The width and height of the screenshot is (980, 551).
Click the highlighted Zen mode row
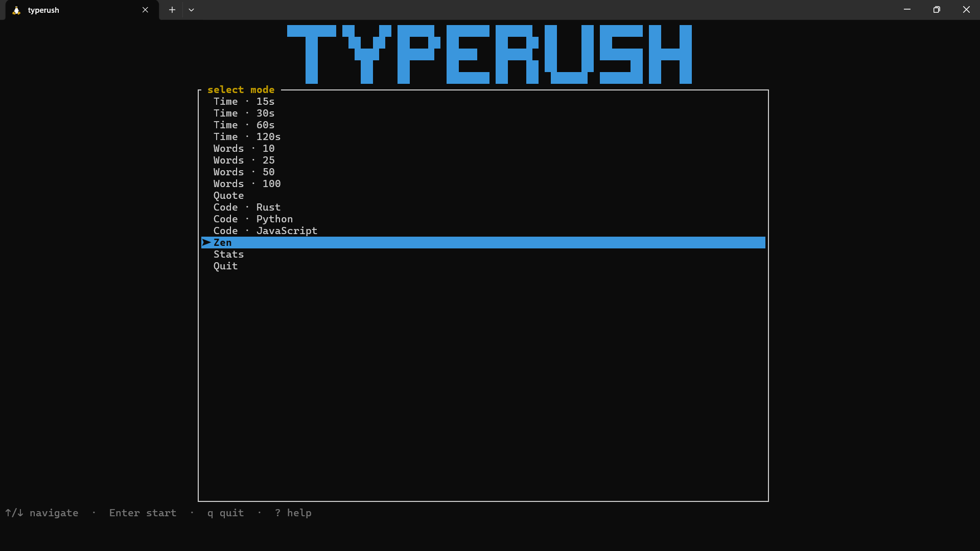(483, 242)
